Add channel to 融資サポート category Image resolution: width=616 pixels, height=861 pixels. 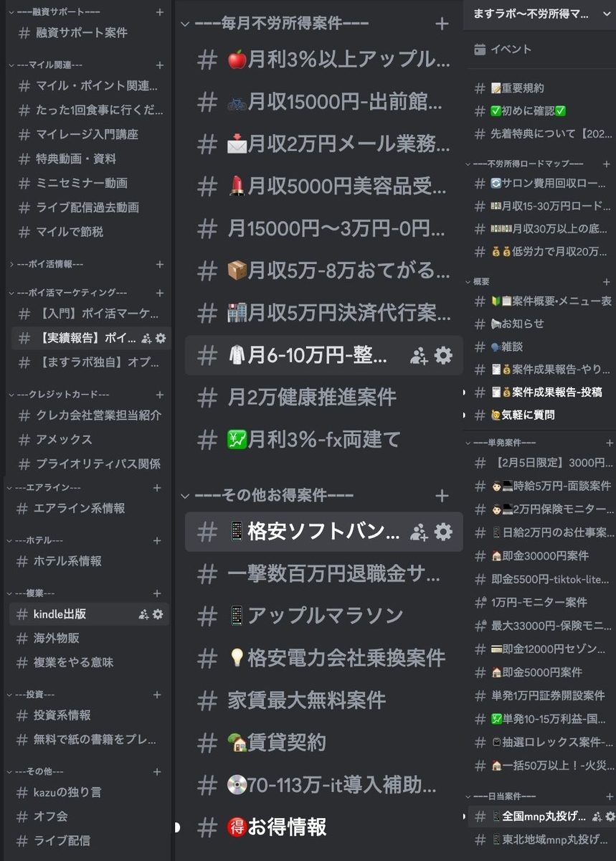159,12
